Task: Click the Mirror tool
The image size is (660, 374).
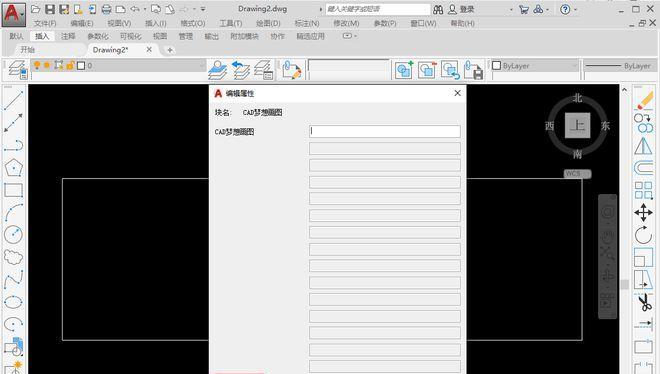Action: coord(644,146)
